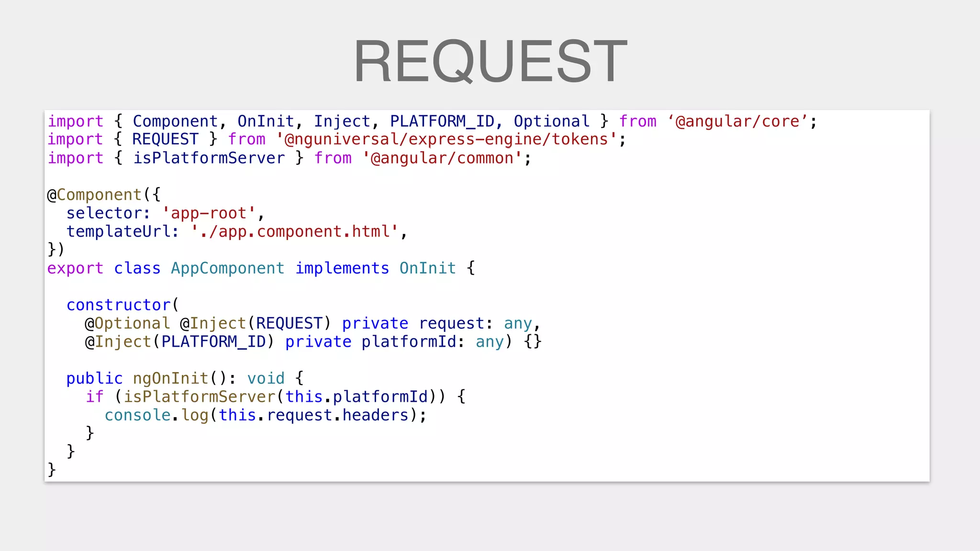Select the platformId parameter name

pyautogui.click(x=408, y=342)
